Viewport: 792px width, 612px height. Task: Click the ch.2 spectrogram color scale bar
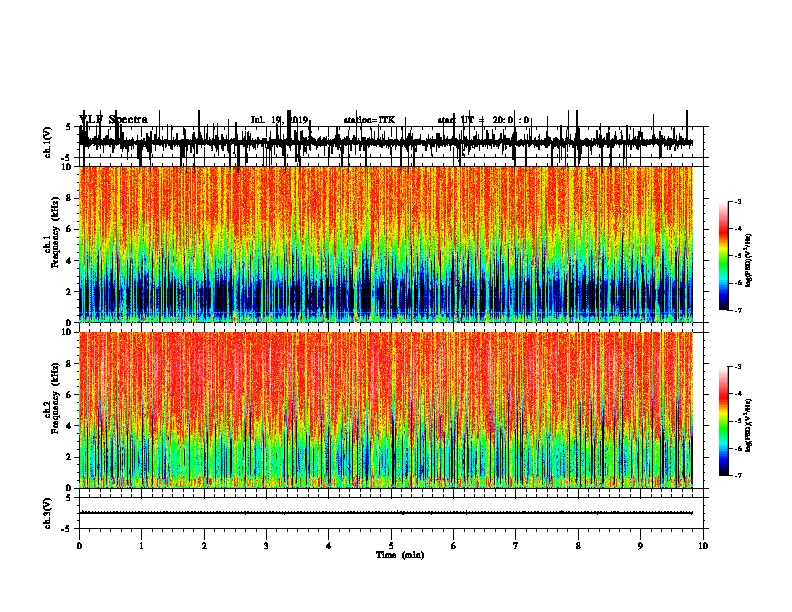pyautogui.click(x=723, y=421)
